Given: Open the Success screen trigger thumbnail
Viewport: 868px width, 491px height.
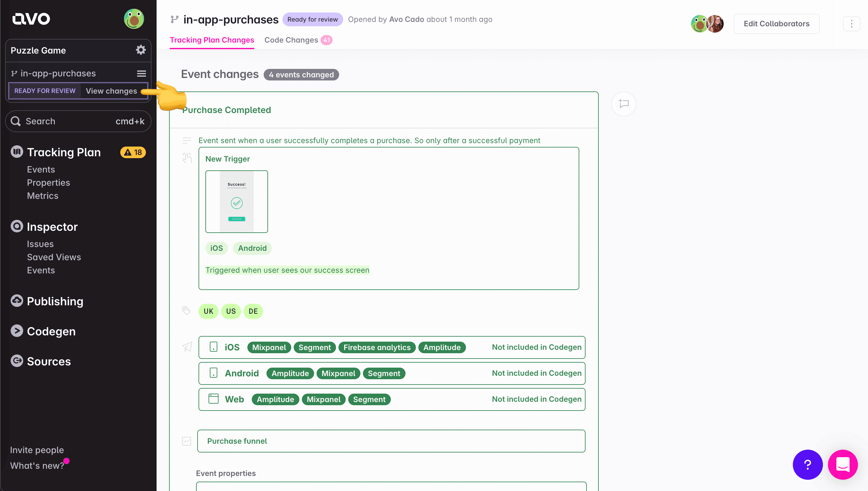Looking at the screenshot, I should [237, 202].
